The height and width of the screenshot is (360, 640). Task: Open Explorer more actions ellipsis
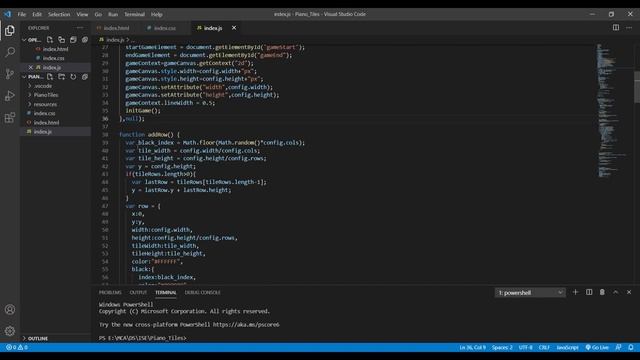(x=80, y=28)
